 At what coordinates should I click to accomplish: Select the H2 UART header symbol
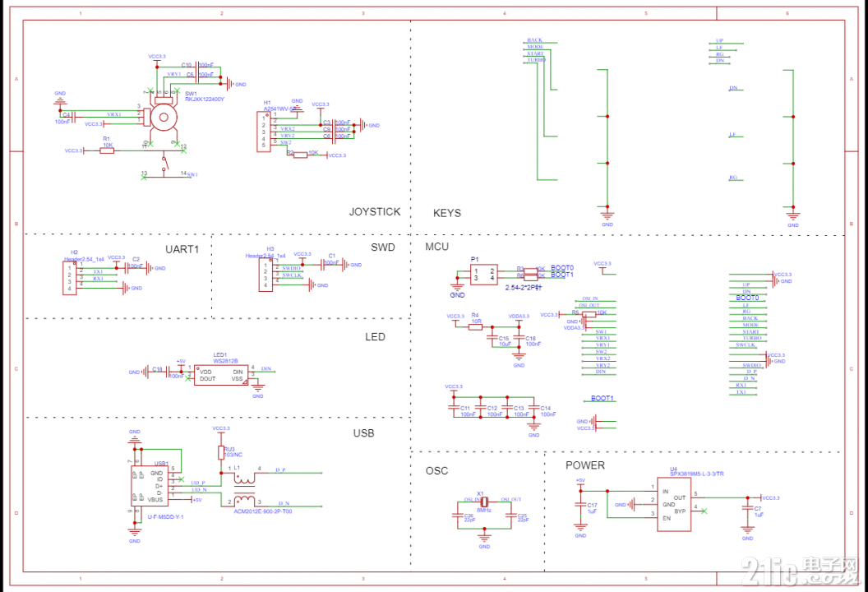69,279
